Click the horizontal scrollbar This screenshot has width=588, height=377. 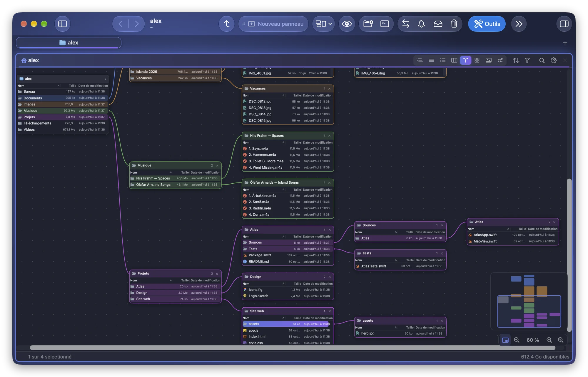tap(293, 348)
